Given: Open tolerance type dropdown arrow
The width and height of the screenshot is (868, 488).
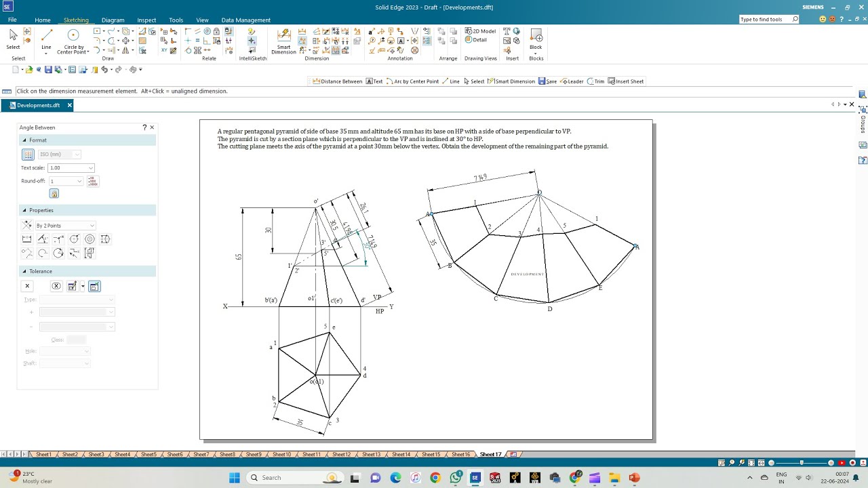Looking at the screenshot, I should pos(111,300).
